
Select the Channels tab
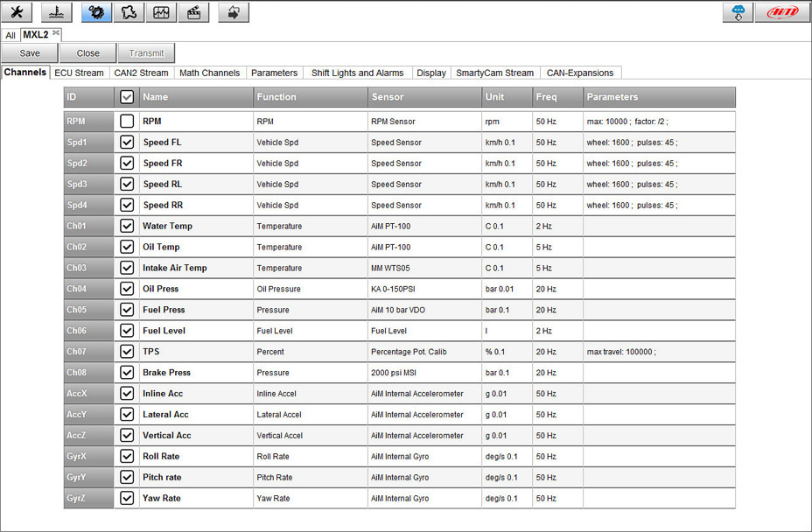coord(24,73)
